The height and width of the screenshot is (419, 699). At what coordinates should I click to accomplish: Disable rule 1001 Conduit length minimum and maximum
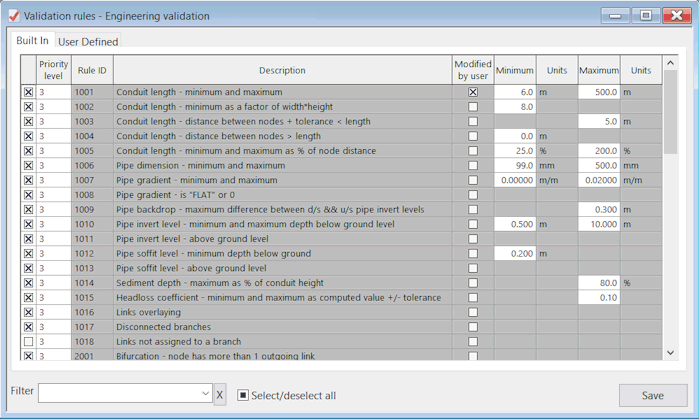(x=29, y=92)
